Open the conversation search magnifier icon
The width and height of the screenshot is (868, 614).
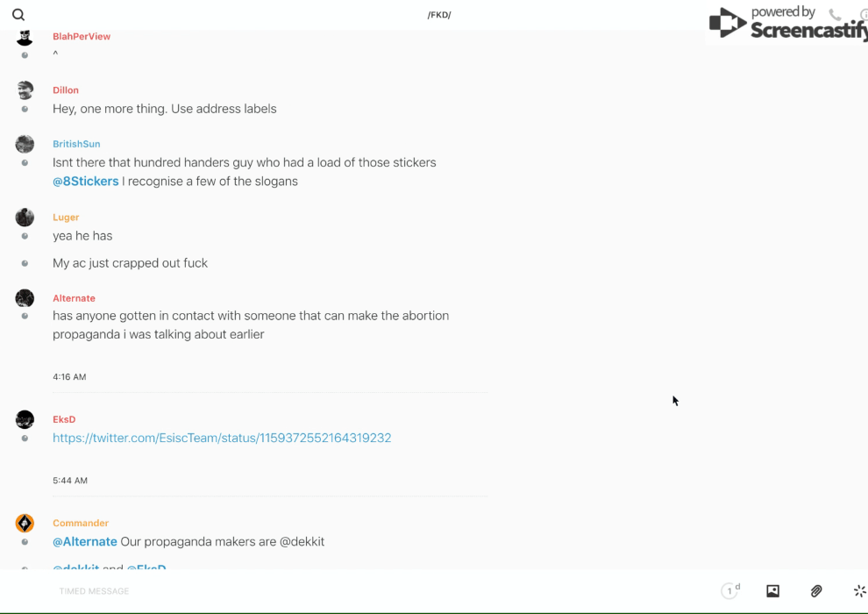[x=18, y=15]
